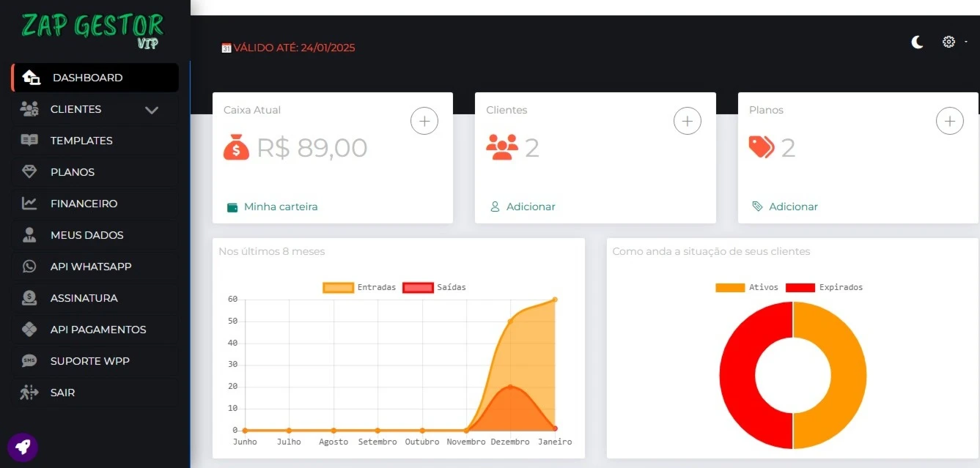The image size is (980, 468).
Task: Go to the Dashboard menu item
Action: coord(95,78)
